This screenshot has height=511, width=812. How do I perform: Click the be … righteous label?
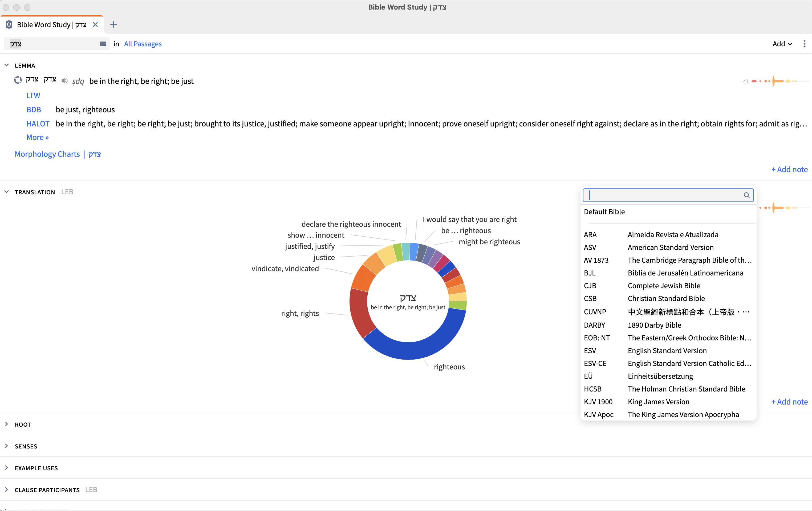(x=466, y=230)
